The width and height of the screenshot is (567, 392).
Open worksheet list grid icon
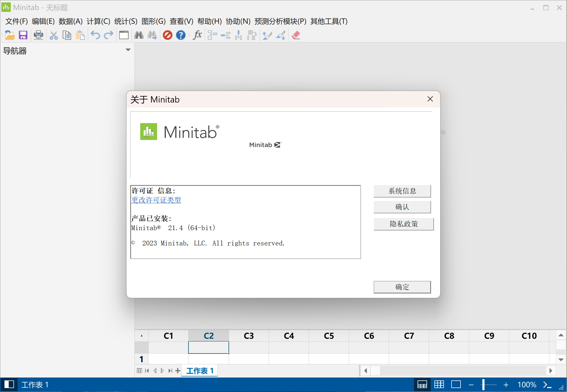pos(139,371)
